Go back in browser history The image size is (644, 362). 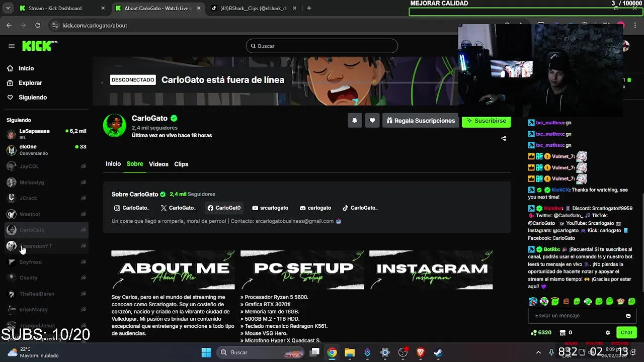click(9, 25)
